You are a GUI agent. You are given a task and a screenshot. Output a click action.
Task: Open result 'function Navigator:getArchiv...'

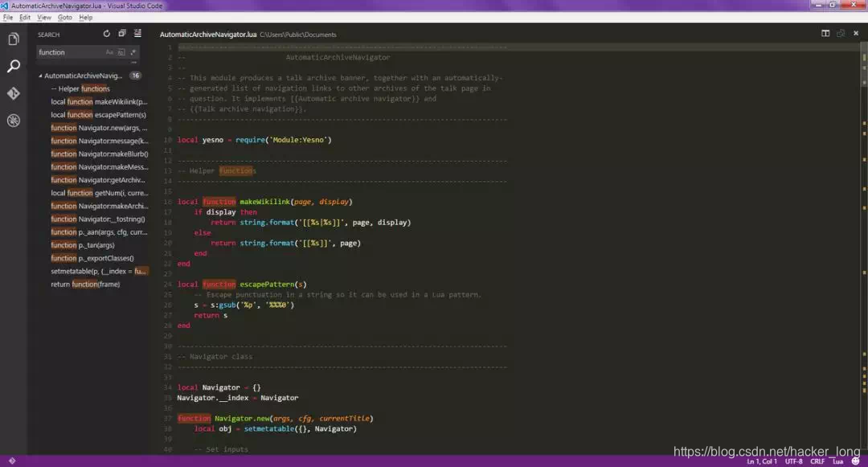98,180
